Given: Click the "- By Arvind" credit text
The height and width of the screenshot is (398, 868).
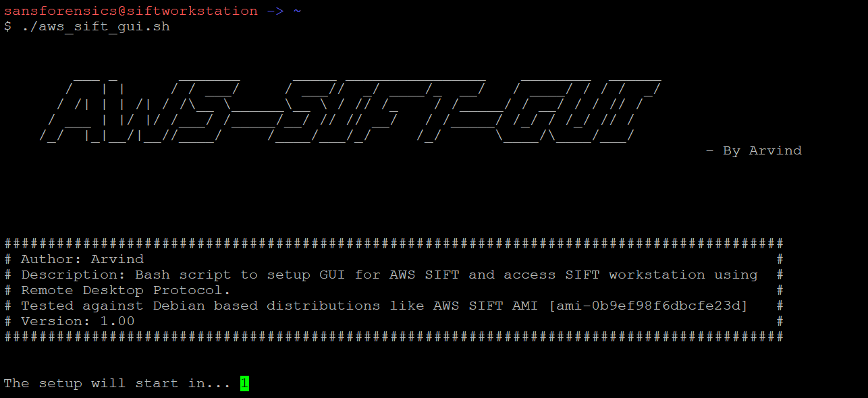Looking at the screenshot, I should [754, 150].
